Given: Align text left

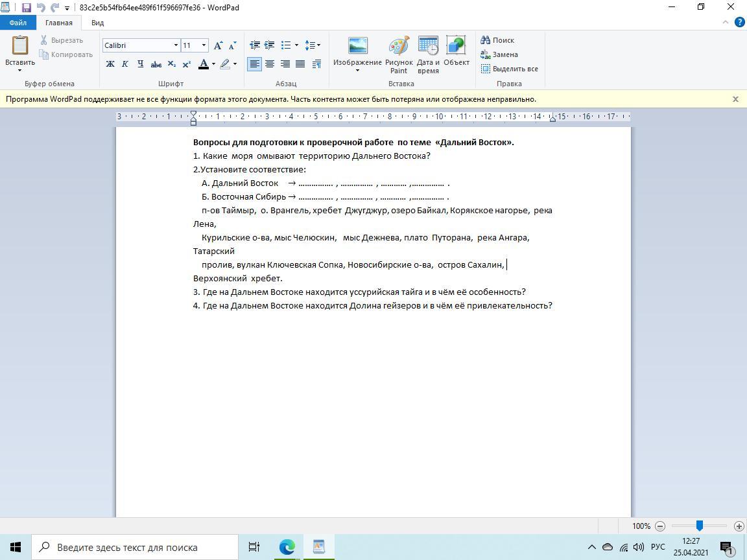Looking at the screenshot, I should 255,64.
